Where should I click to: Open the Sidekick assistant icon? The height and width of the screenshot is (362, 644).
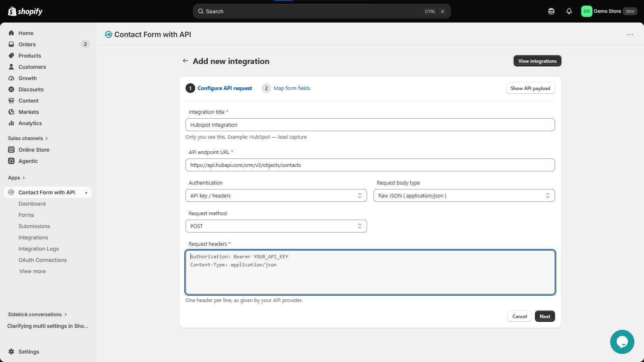point(551,11)
